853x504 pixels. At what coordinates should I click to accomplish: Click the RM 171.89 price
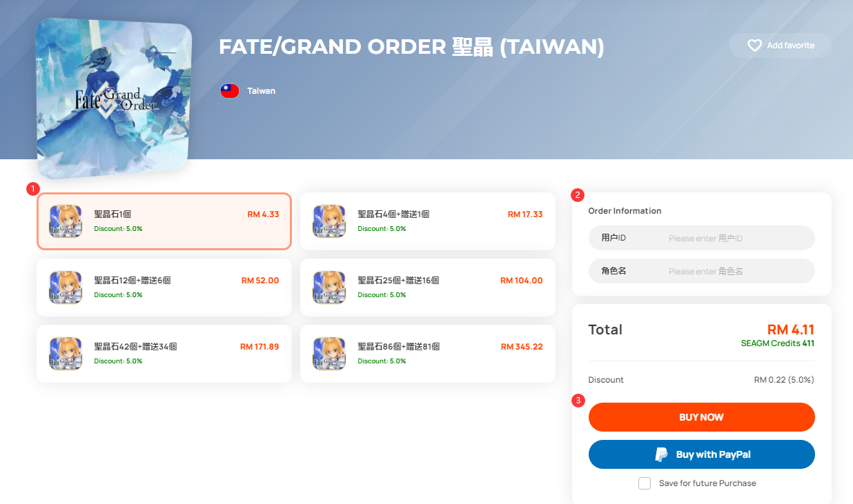pyautogui.click(x=259, y=347)
